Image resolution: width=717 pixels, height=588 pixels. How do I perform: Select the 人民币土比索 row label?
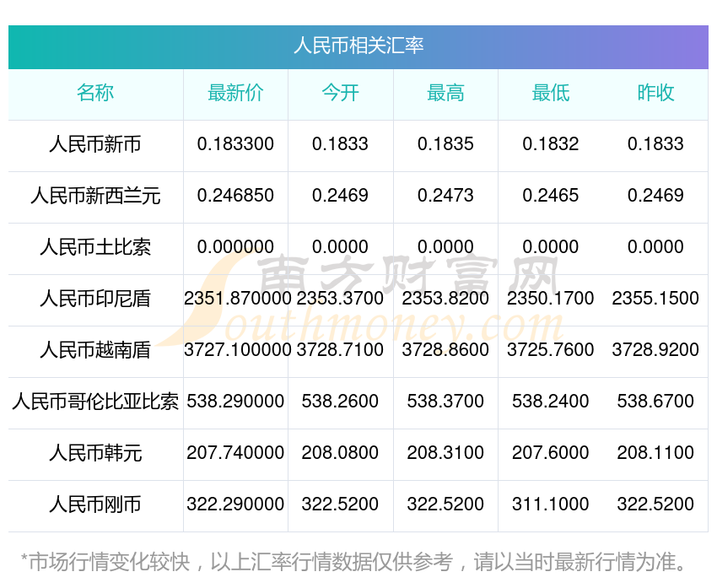click(95, 248)
